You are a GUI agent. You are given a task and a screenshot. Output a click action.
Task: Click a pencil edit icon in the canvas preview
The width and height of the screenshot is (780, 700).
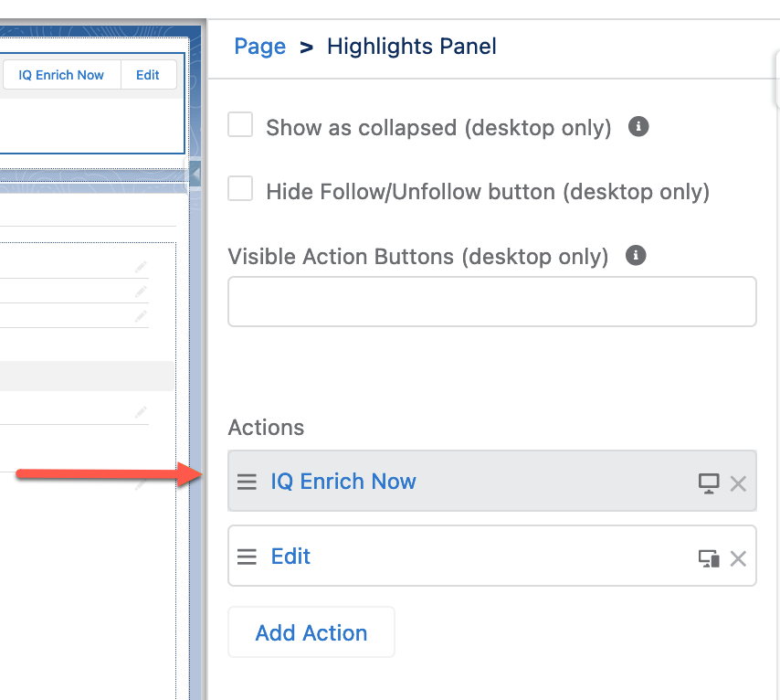(x=139, y=266)
